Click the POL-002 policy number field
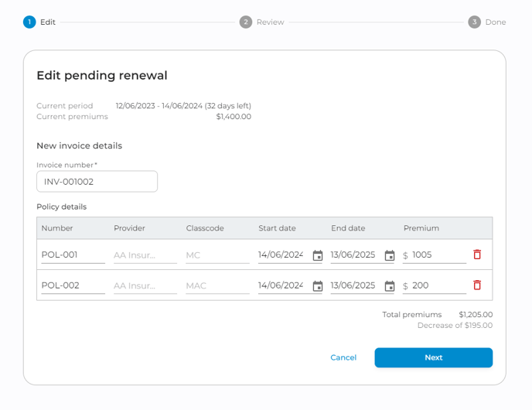Viewport: 532px width, 410px height. click(x=73, y=285)
